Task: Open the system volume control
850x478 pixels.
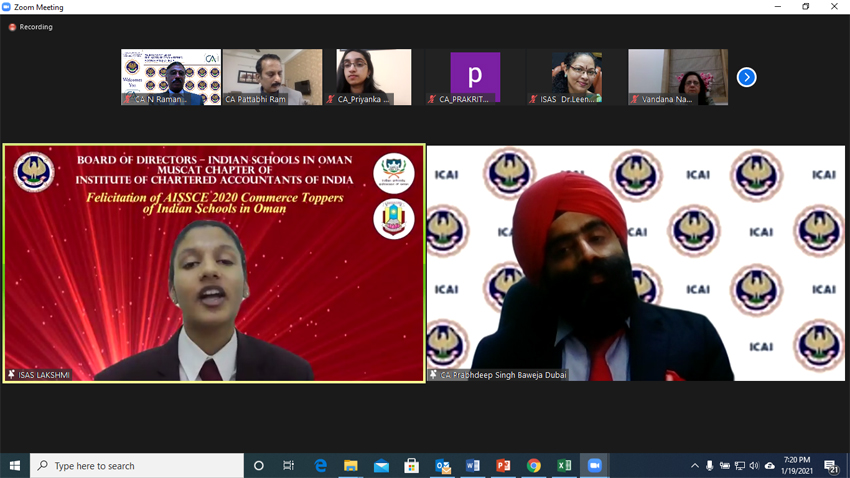Action: click(x=754, y=466)
